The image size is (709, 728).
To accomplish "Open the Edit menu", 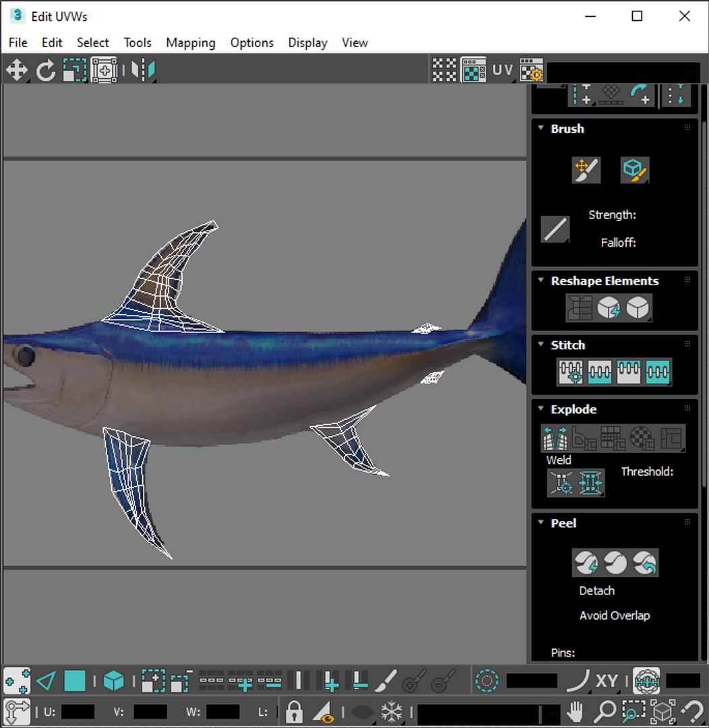I will pyautogui.click(x=52, y=42).
